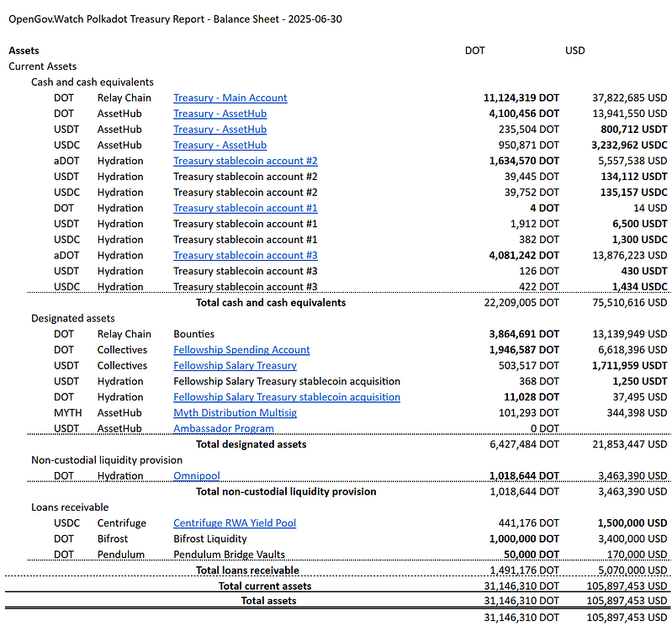This screenshot has height=631, width=672.
Task: Open Treasury stablecoin account #2 link
Action: coord(245,161)
